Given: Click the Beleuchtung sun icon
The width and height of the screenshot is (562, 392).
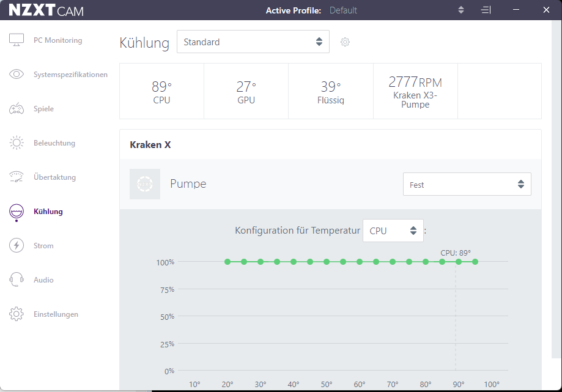Looking at the screenshot, I should (17, 142).
